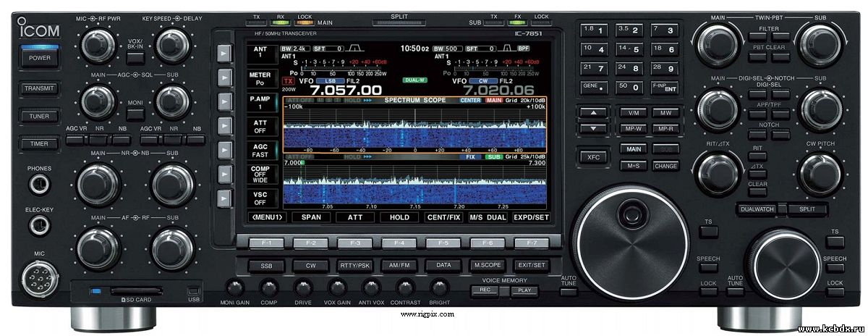Click the V/M button

click(x=633, y=113)
